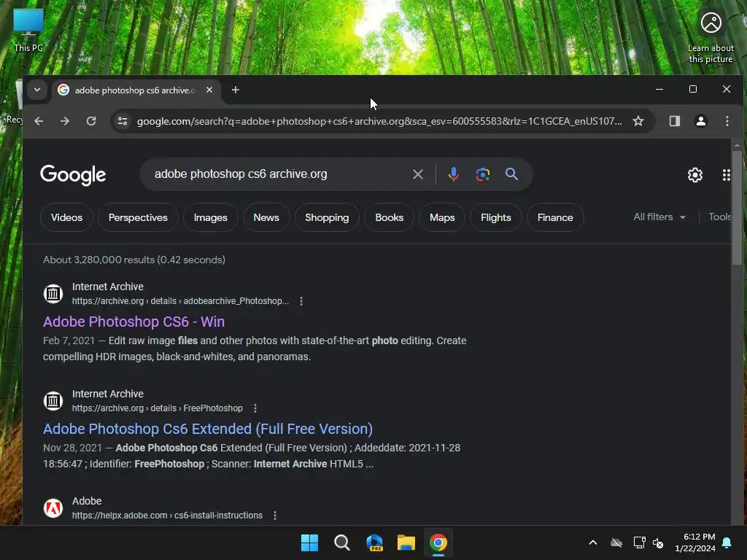Screen dimensions: 747x560
Task: Switch to Images results
Action: click(x=211, y=217)
